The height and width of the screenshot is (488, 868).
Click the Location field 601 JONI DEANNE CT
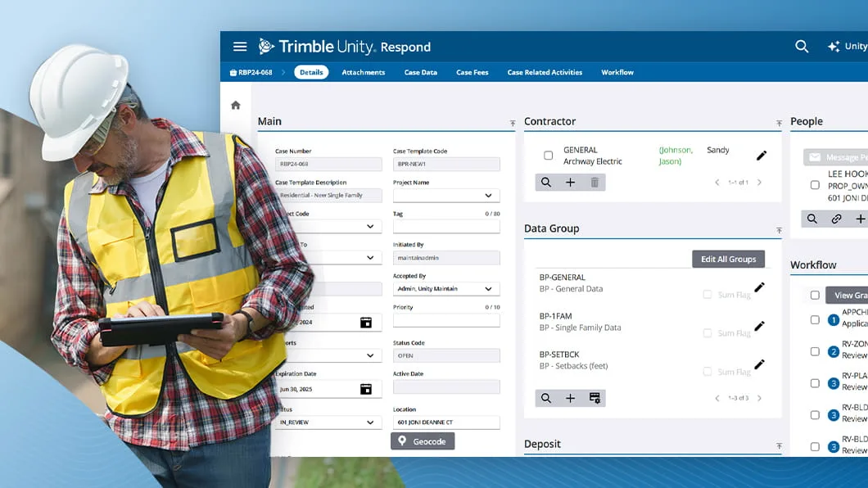pos(446,422)
